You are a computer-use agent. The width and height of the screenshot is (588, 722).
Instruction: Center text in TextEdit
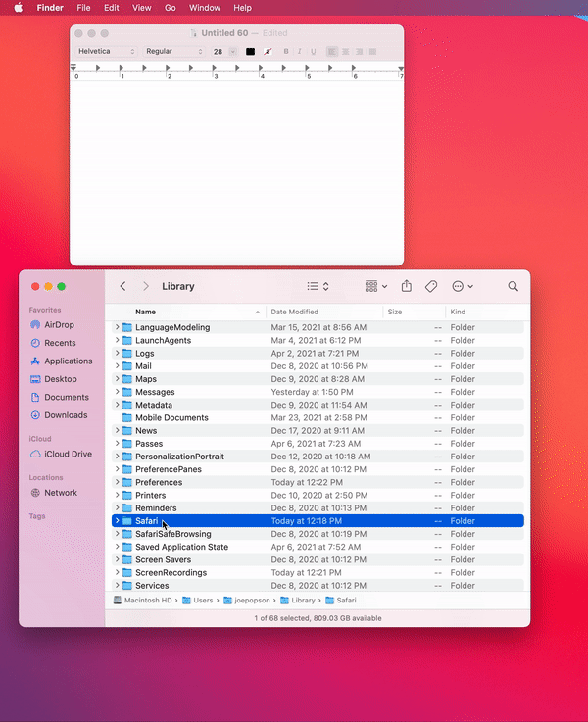click(x=345, y=52)
